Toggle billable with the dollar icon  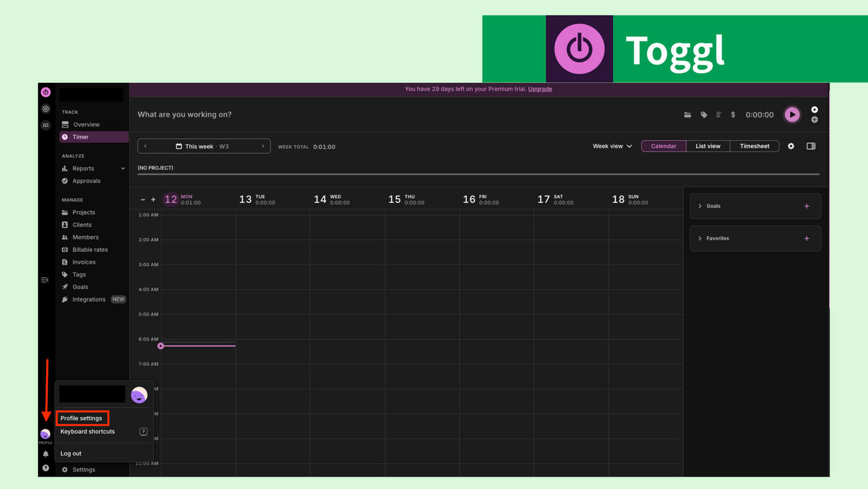click(733, 115)
